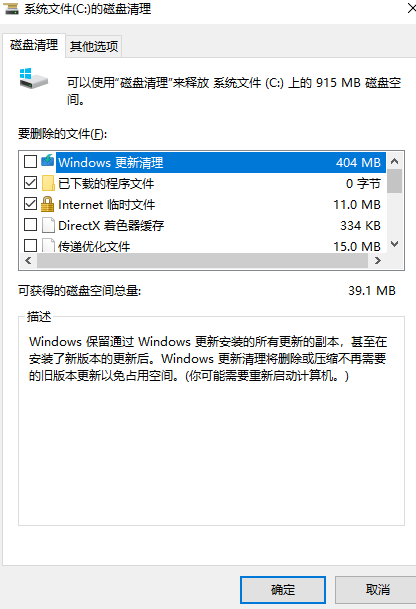
Task: Click the file list scroll up arrow
Action: [x=395, y=161]
